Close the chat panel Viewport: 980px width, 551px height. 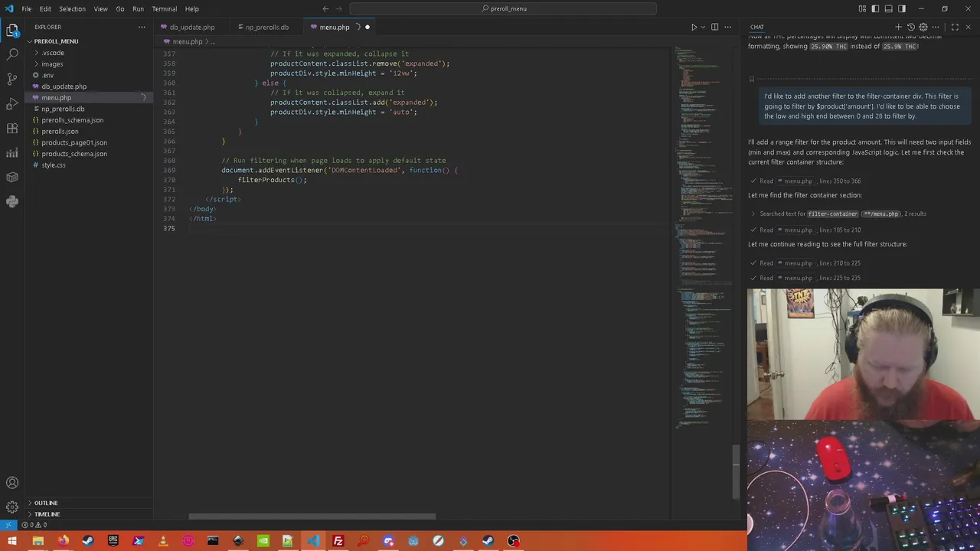click(x=968, y=27)
